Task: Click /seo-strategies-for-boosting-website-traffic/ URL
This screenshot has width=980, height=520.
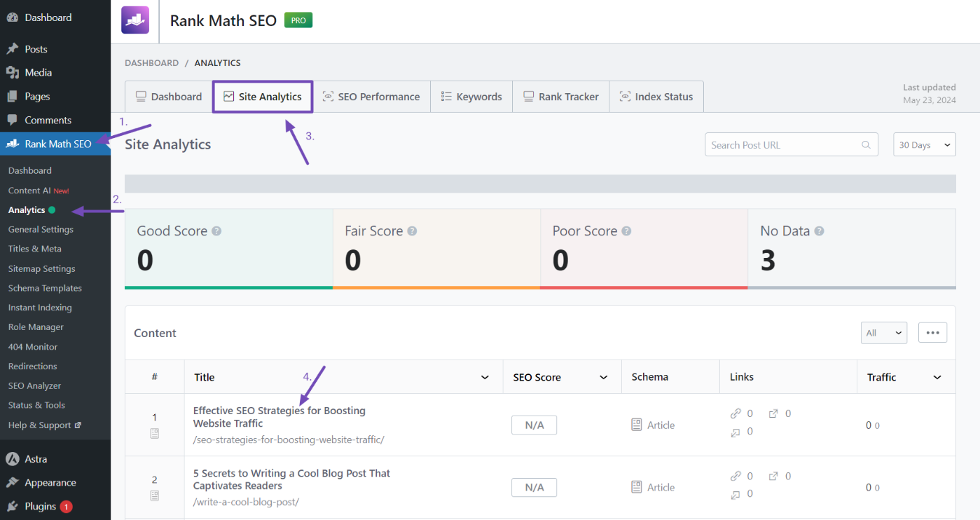Action: point(289,439)
